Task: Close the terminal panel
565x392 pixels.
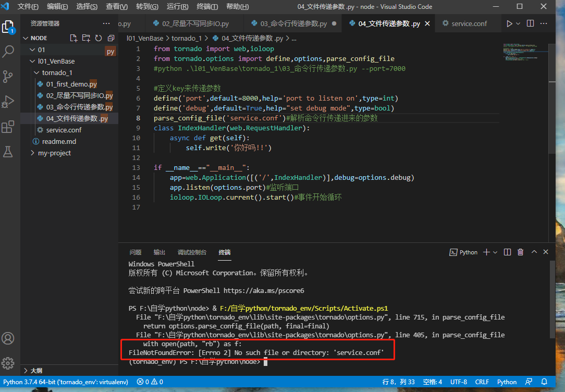Action: click(546, 252)
